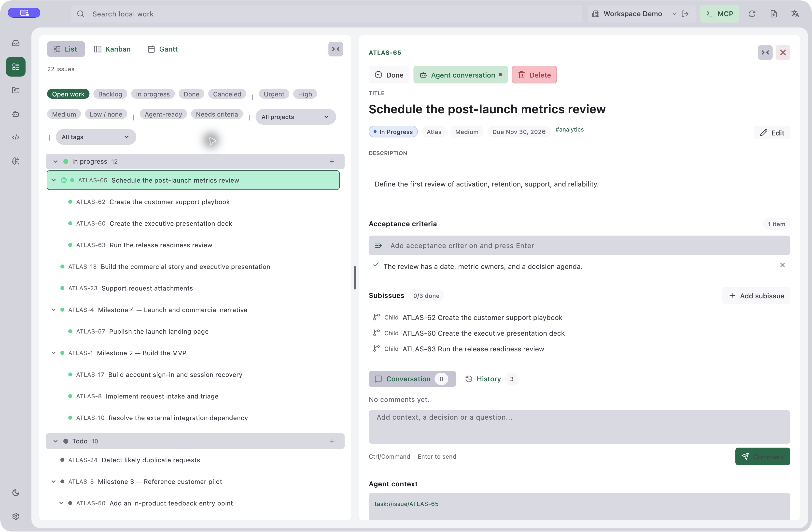Open the inbox sidebar icon
Viewport: 812px width, 532px height.
[x=16, y=43]
